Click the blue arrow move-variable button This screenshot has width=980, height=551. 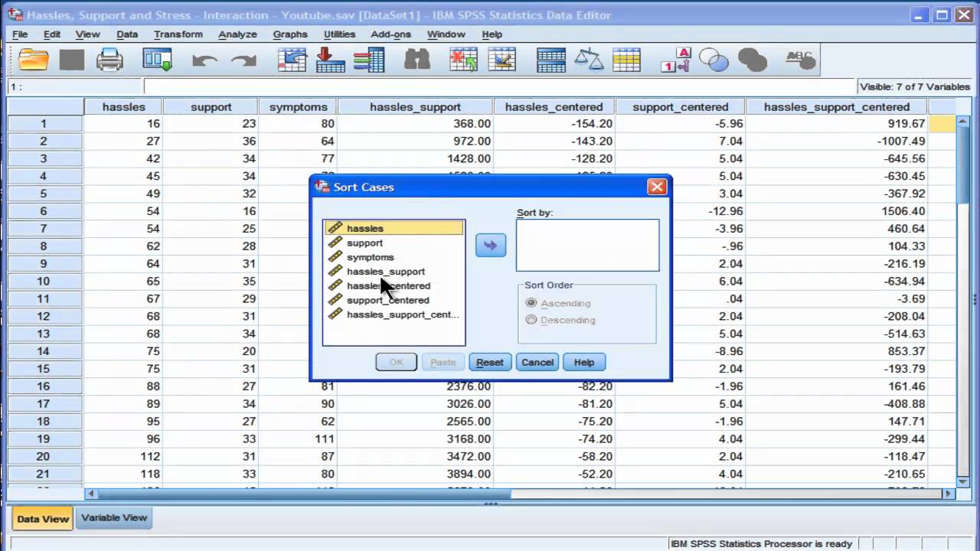click(x=491, y=246)
